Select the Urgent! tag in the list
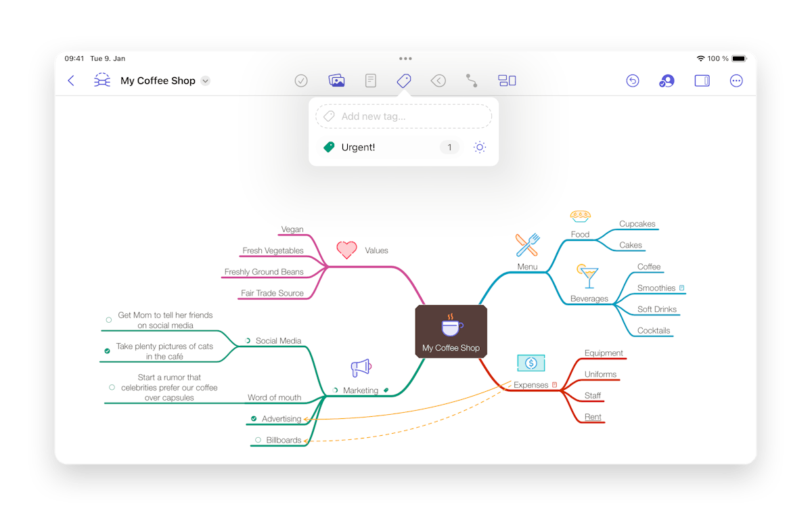Screen dimensions: 812x515 point(357,147)
